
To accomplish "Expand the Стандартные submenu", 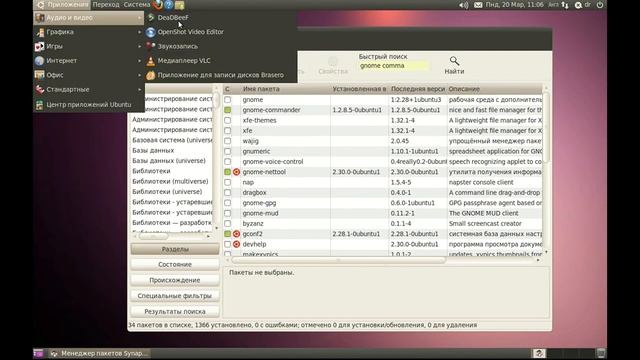I will [x=89, y=89].
